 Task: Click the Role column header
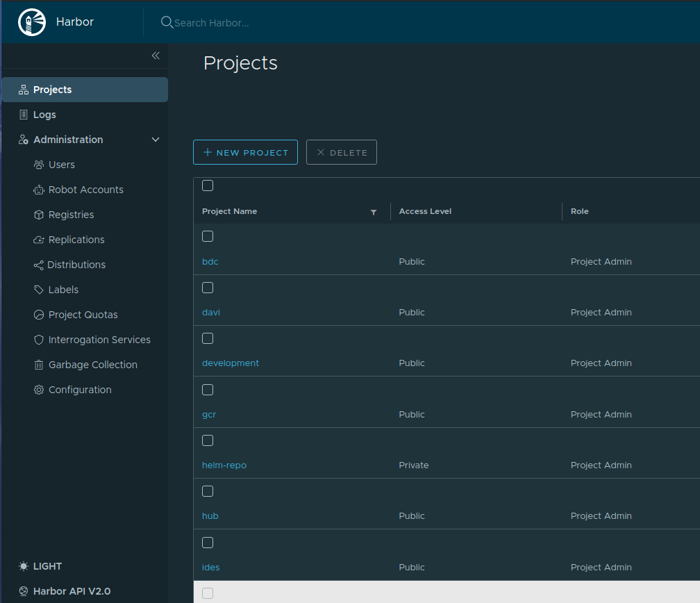(x=579, y=211)
